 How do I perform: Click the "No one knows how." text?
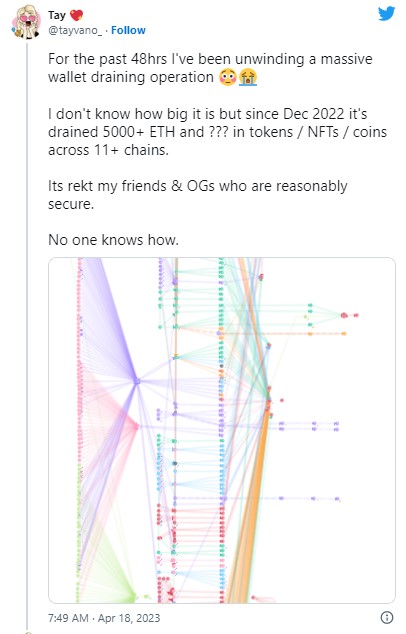click(x=113, y=240)
